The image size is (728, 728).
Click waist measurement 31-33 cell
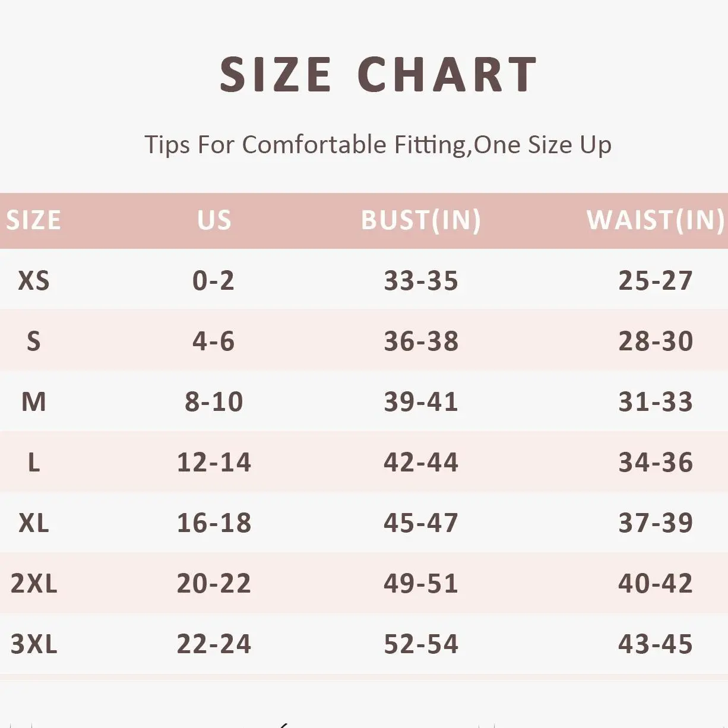tap(656, 402)
